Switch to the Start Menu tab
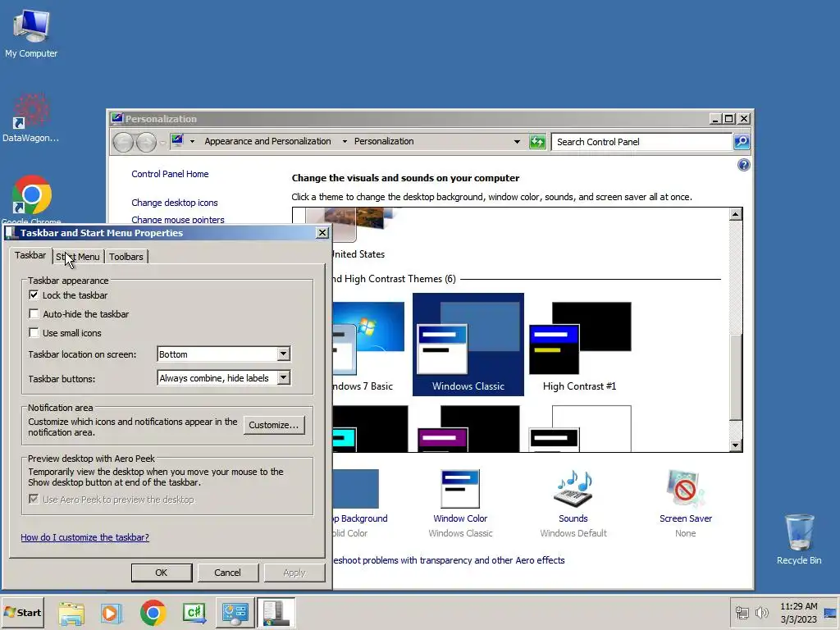This screenshot has width=840, height=630. (78, 257)
